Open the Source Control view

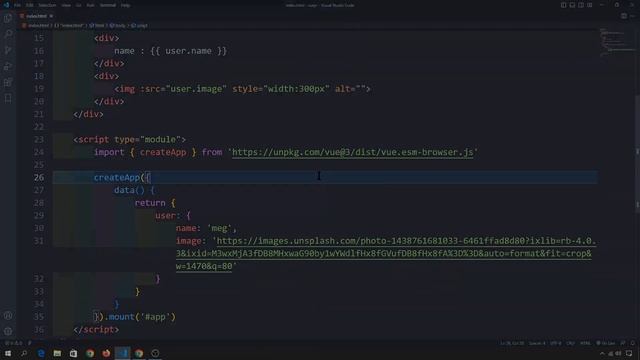point(8,50)
